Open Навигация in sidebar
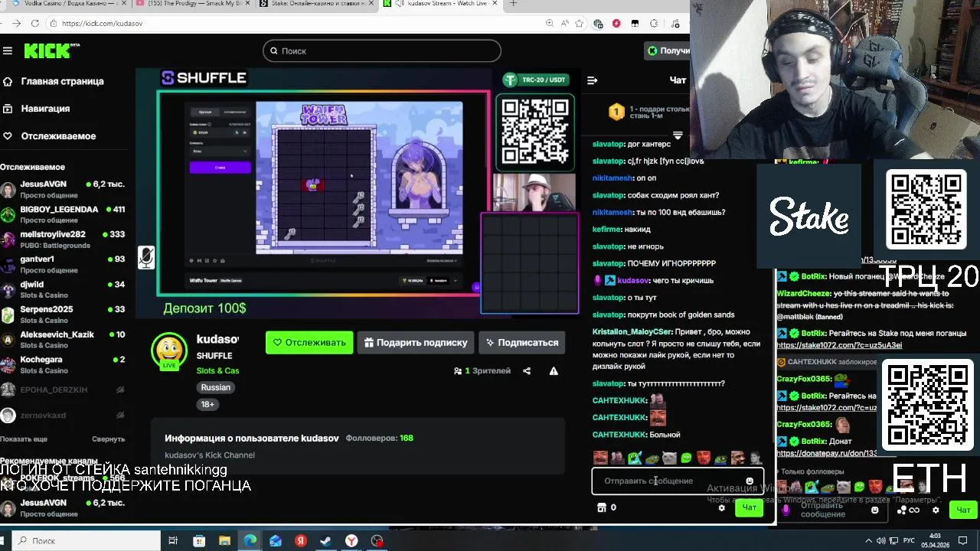Image resolution: width=980 pixels, height=551 pixels. tap(45, 109)
